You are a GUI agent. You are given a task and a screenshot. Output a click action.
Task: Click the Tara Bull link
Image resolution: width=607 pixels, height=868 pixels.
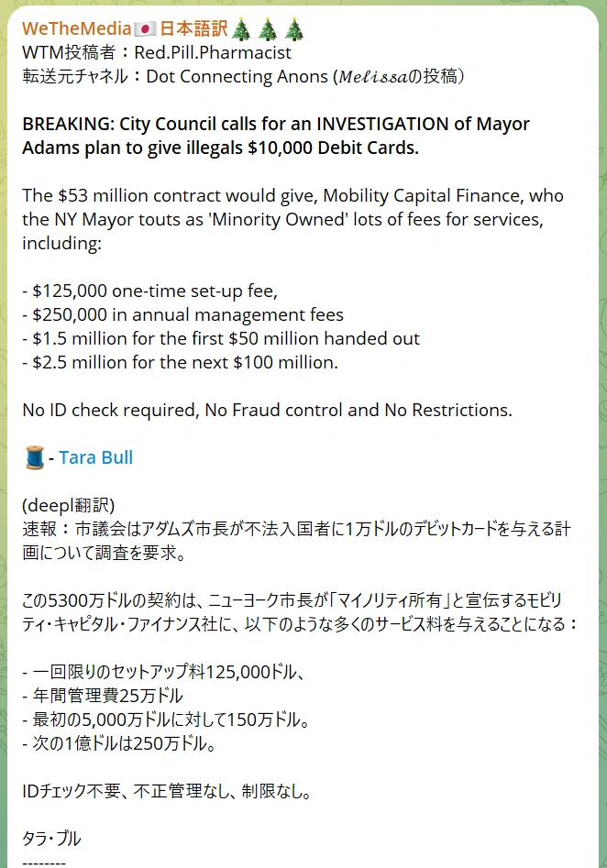(x=95, y=457)
